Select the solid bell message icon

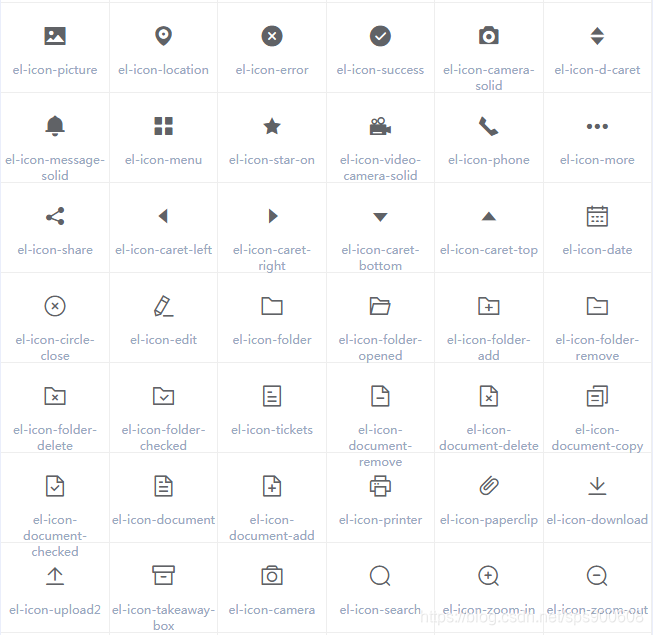(x=55, y=126)
